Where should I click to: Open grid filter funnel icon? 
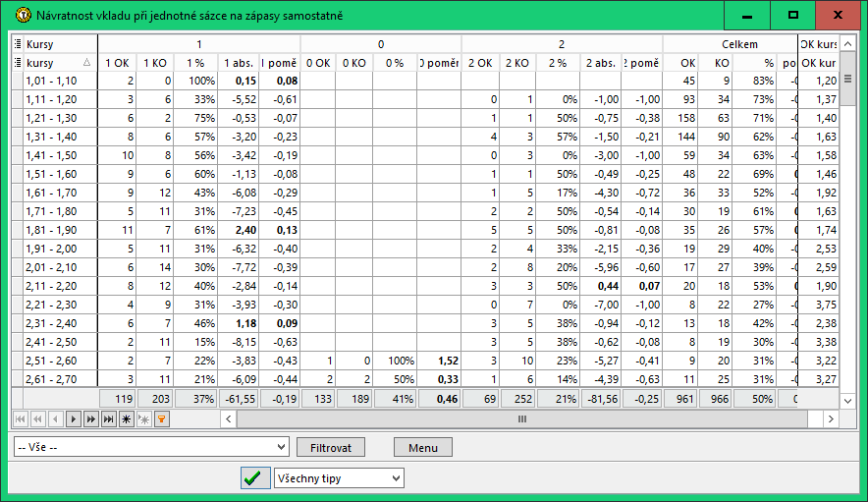[x=162, y=419]
